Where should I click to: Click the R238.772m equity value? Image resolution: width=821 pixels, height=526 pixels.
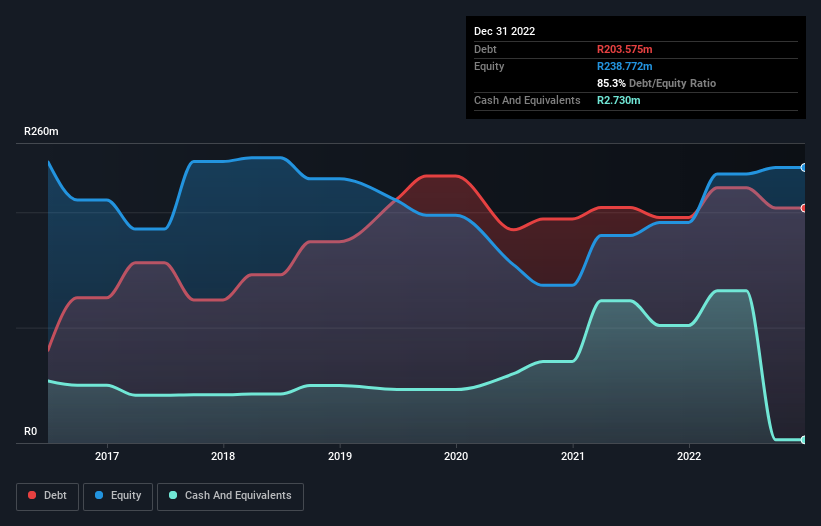coord(625,66)
